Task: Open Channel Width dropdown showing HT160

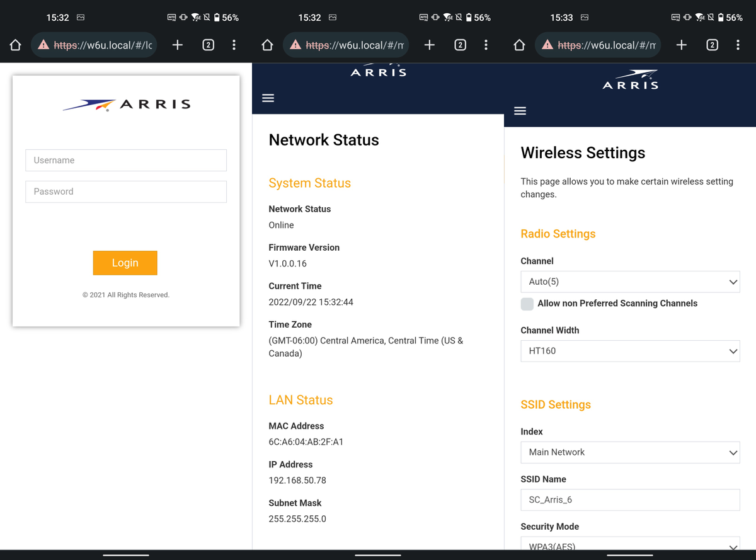Action: tap(630, 351)
